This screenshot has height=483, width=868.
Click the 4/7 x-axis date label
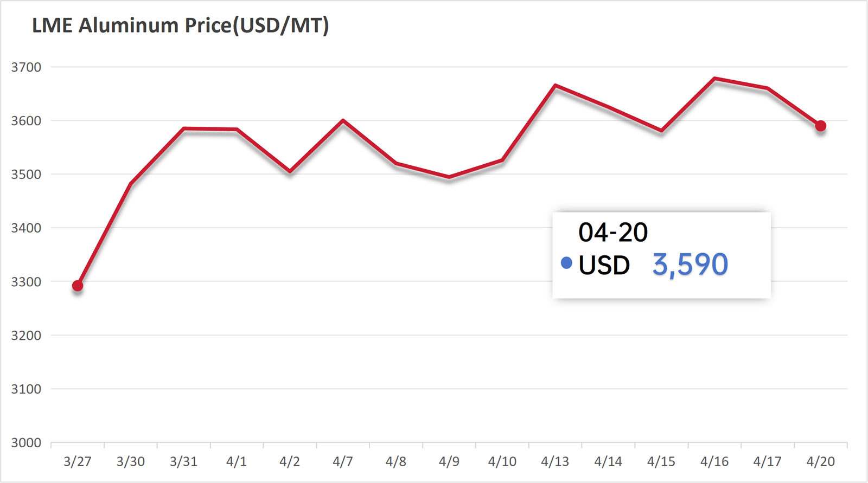point(342,462)
